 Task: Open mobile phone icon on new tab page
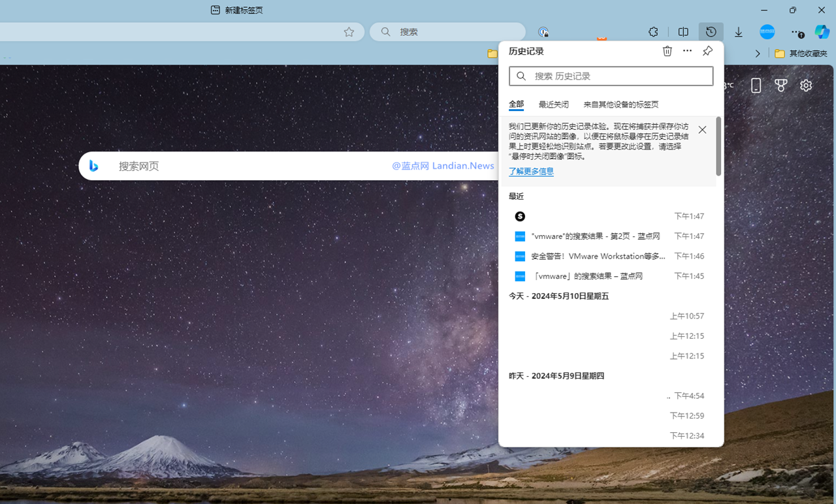tap(756, 86)
